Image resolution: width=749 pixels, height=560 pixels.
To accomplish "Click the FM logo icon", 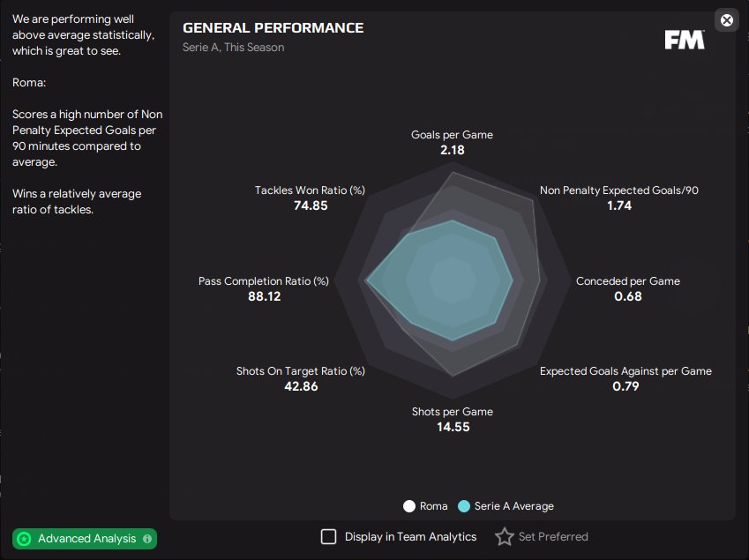I will [x=684, y=40].
